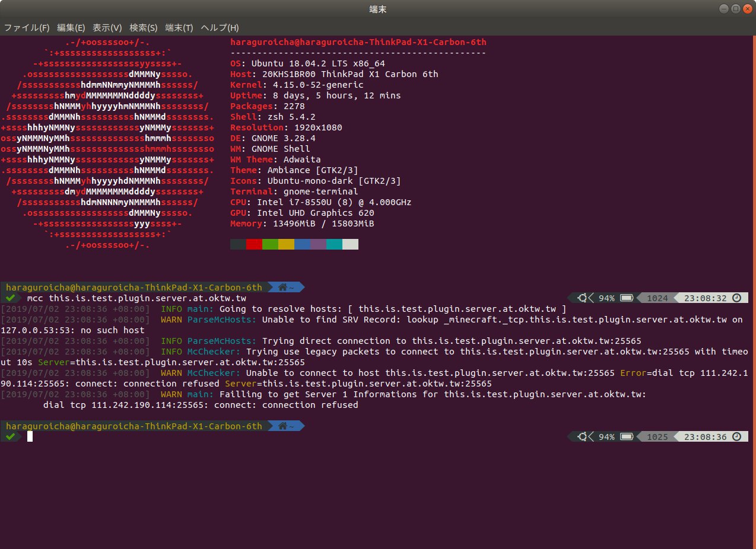Viewport: 756px width, 549px height.
Task: Open the 編集(E) menu
Action: point(71,28)
